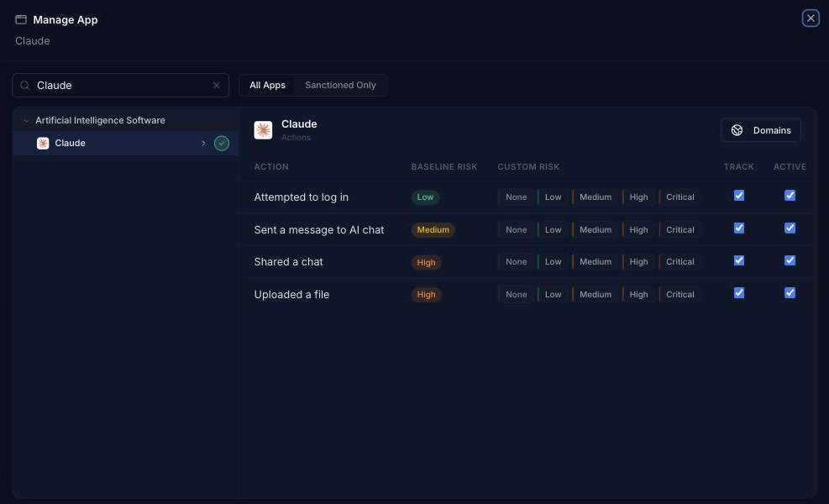This screenshot has width=829, height=504.
Task: Click the 'Uploaded a file' action text
Action: [291, 295]
